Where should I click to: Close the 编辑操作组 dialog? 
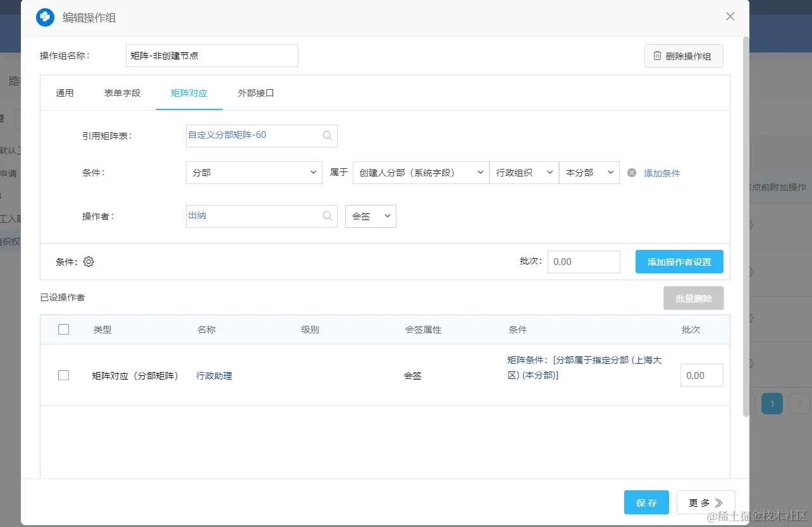pyautogui.click(x=730, y=16)
